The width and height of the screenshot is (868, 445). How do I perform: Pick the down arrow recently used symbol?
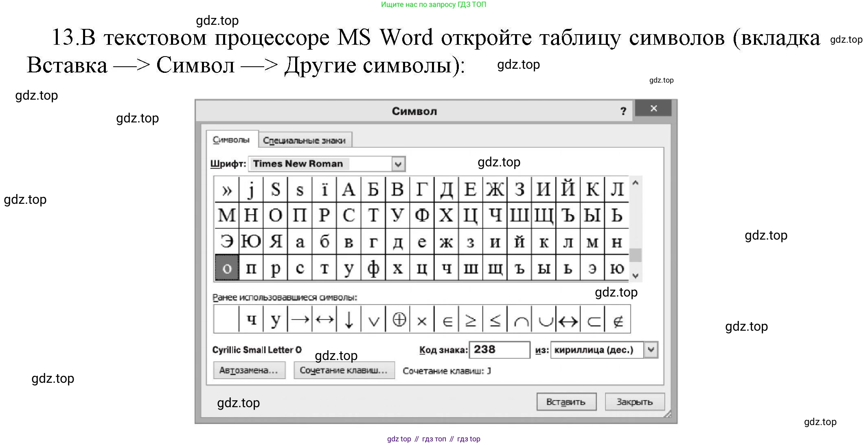coord(349,320)
